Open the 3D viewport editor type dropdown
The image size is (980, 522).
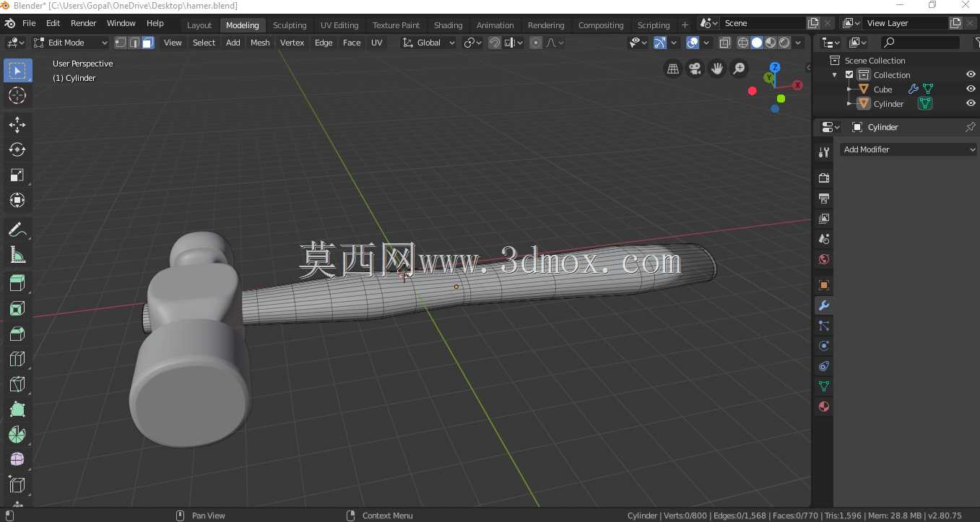coord(15,43)
